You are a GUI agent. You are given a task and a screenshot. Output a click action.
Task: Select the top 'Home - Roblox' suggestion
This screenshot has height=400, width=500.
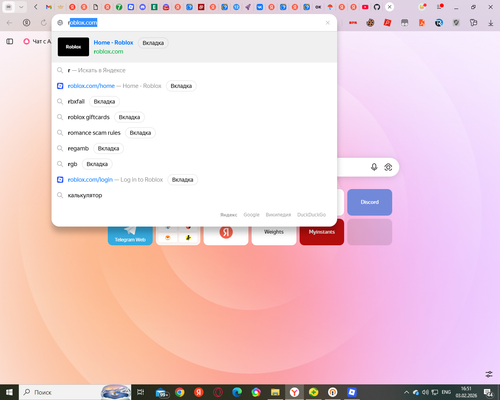pos(194,47)
